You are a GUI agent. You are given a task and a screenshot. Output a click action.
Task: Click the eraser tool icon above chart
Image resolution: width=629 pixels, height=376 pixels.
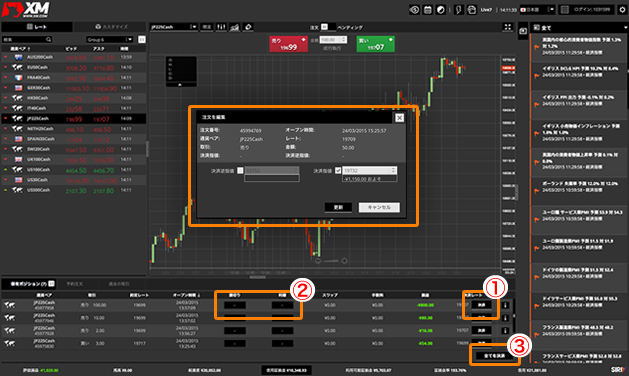[248, 27]
